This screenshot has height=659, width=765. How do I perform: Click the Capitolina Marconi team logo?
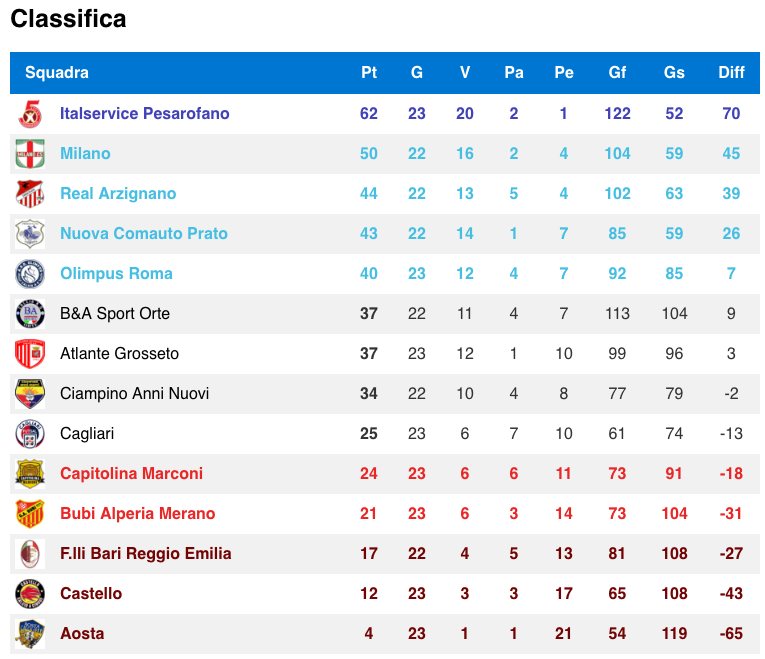coord(30,474)
